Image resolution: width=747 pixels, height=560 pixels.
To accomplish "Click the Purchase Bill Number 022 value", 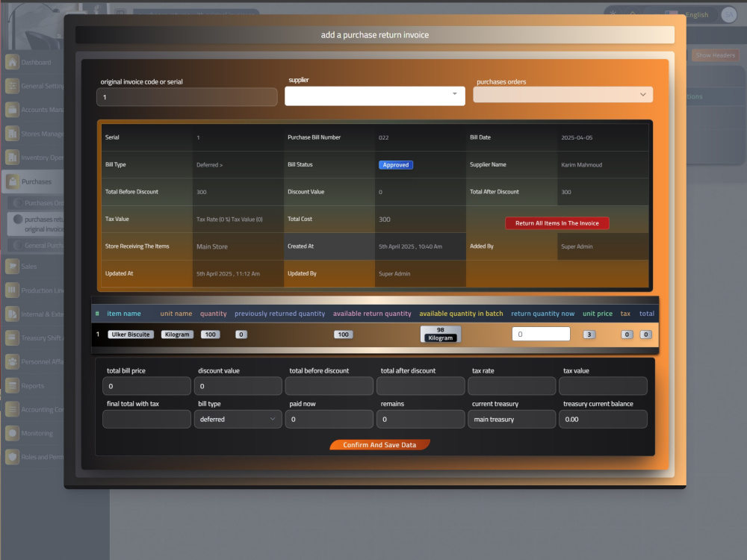I will 383,137.
